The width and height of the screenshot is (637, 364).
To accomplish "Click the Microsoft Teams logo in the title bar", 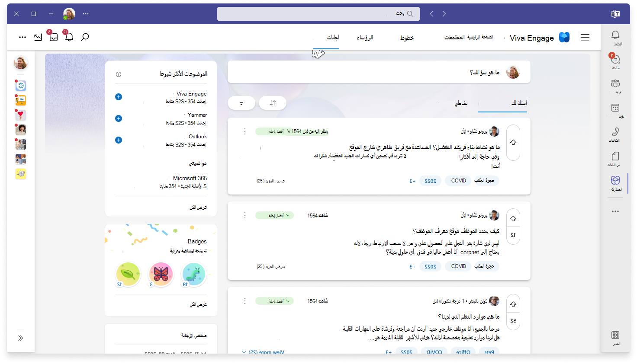I will [x=615, y=14].
